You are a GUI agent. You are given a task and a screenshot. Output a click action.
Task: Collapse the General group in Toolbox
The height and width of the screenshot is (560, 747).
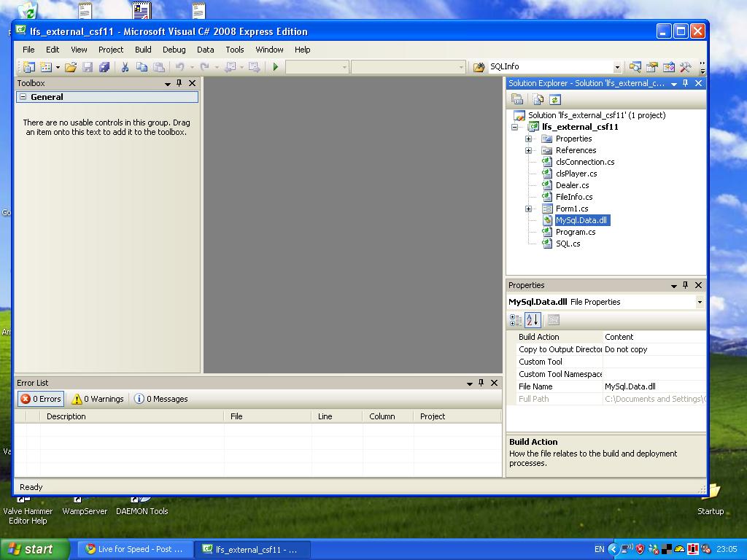[x=23, y=97]
